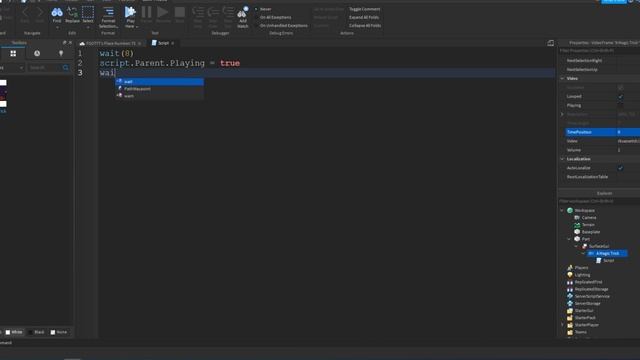Collapse the Workspace tree node
The image size is (640, 360).
562,210
